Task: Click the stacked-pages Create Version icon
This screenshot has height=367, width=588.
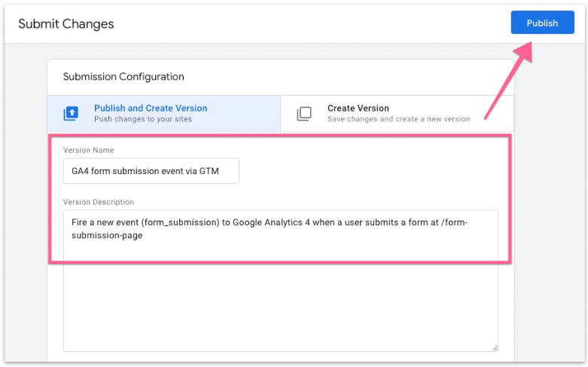Action: coord(303,114)
